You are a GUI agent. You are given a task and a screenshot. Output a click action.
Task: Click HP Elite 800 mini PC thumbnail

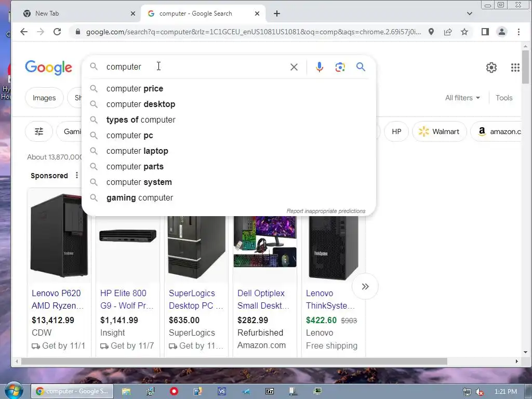[128, 235]
